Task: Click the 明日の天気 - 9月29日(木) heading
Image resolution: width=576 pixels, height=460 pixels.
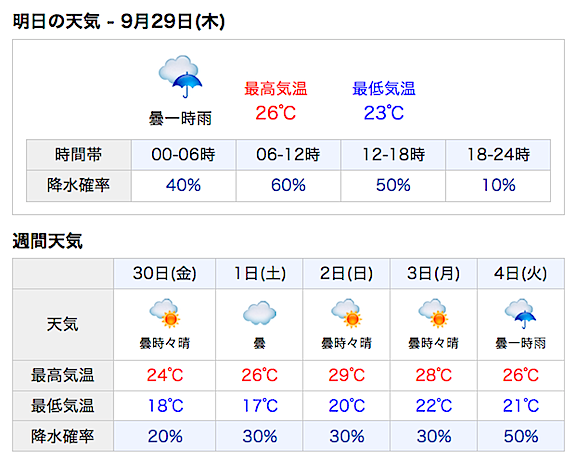Action: (x=119, y=21)
